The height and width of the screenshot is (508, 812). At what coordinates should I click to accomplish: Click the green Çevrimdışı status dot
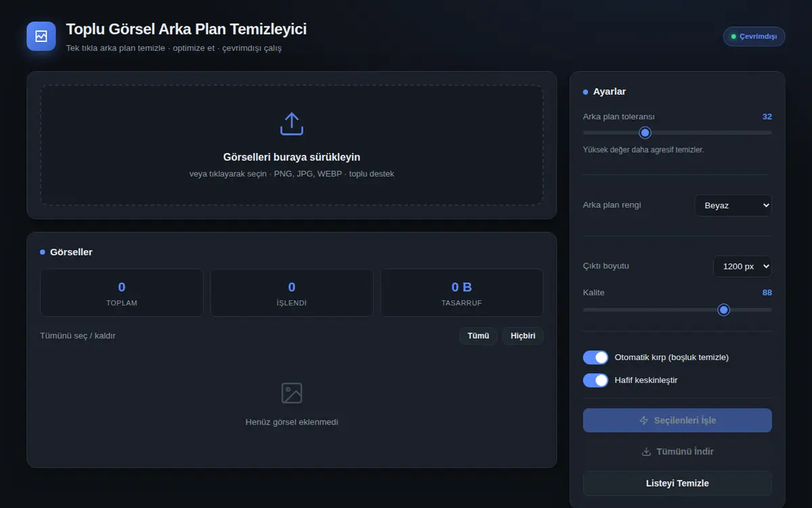tap(734, 37)
